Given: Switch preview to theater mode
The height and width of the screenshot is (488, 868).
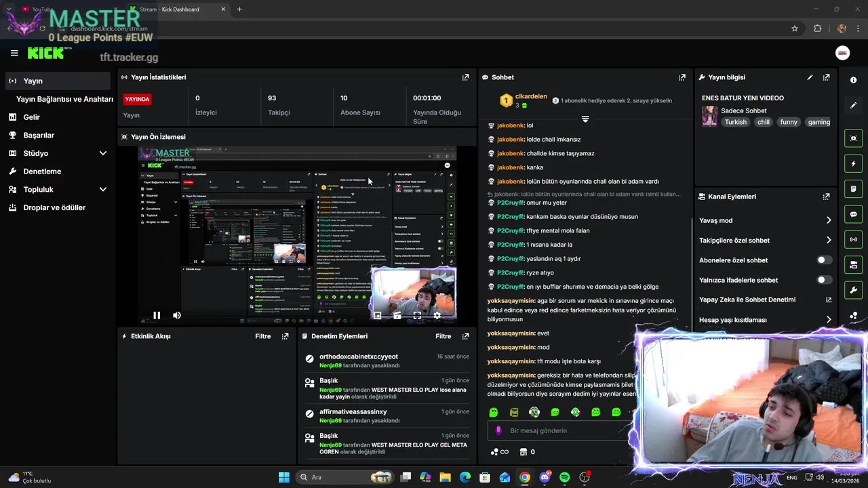Looking at the screenshot, I should click(x=397, y=315).
